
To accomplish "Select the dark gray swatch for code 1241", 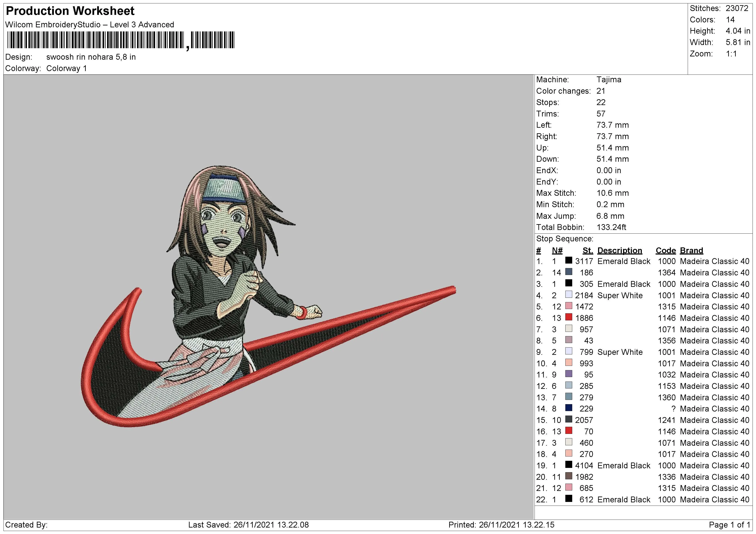I will 569,419.
